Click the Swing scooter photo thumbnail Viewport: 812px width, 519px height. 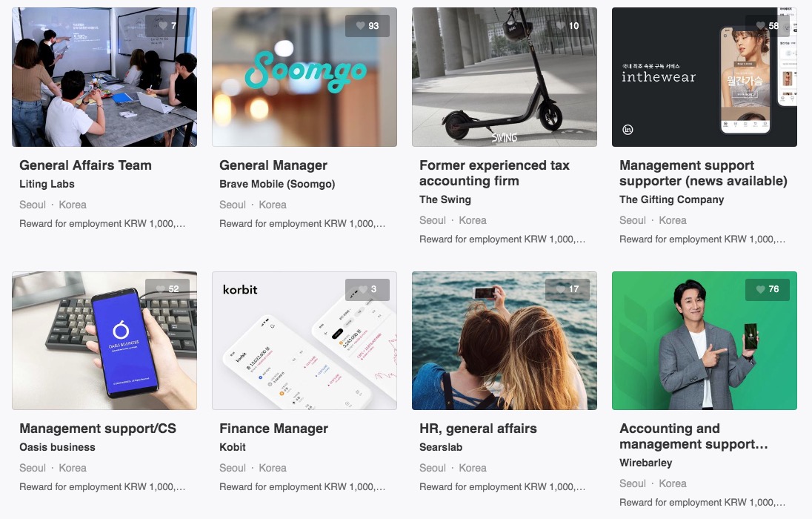[x=505, y=76]
